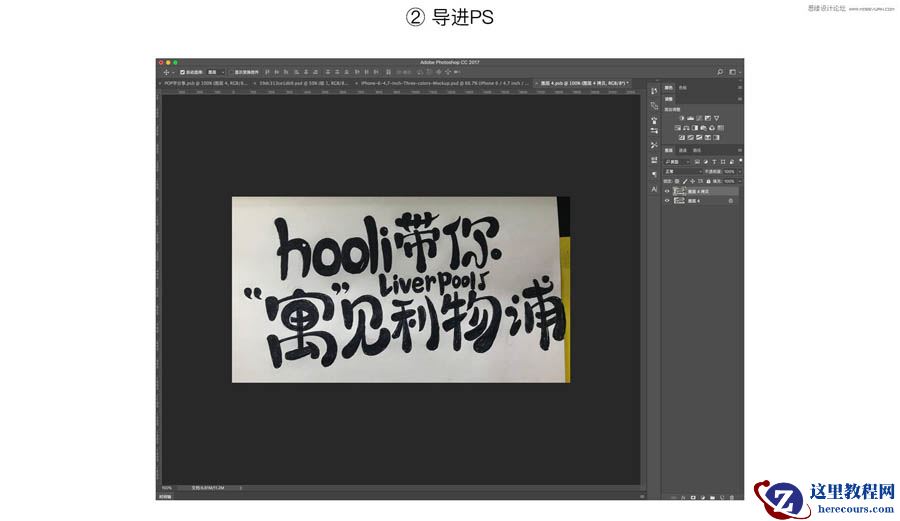Toggle lock all padlock in Layers panel
The height and width of the screenshot is (521, 900).
[x=708, y=181]
